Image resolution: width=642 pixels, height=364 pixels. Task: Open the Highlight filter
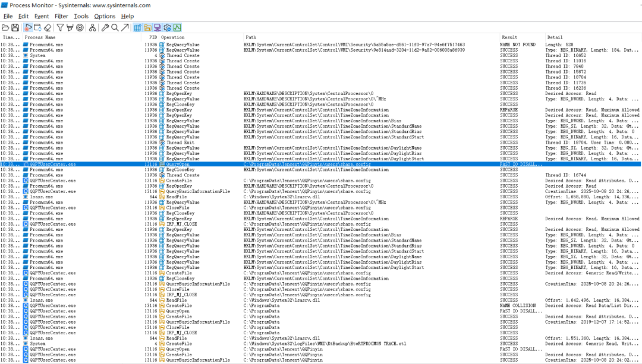70,27
